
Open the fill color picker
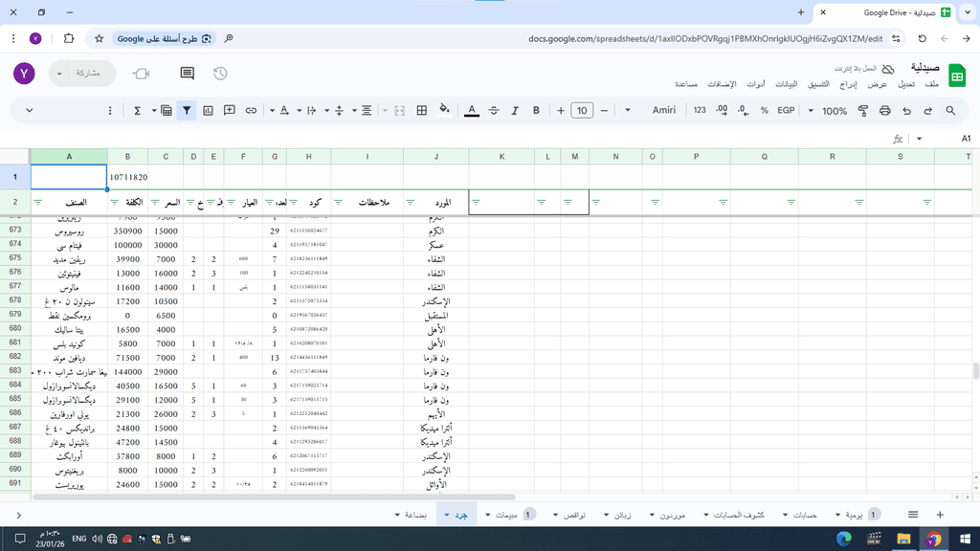click(444, 111)
